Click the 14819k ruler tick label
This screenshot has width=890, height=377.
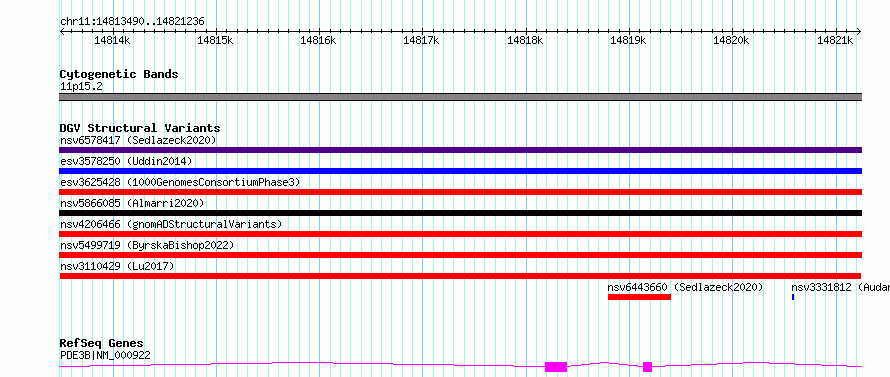628,40
